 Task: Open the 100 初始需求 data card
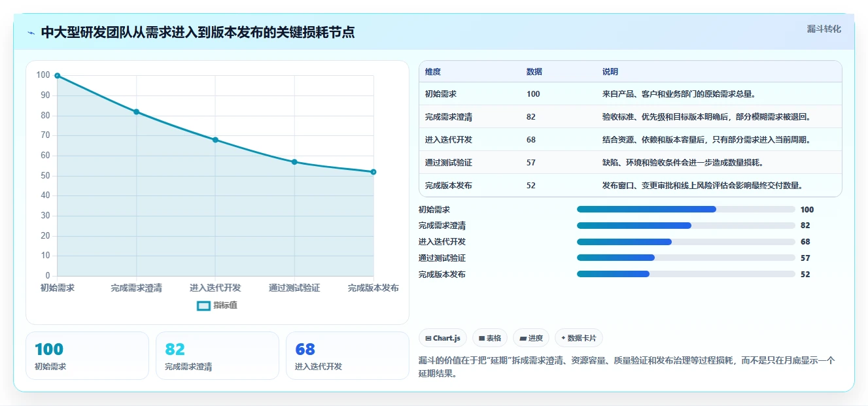[87, 356]
